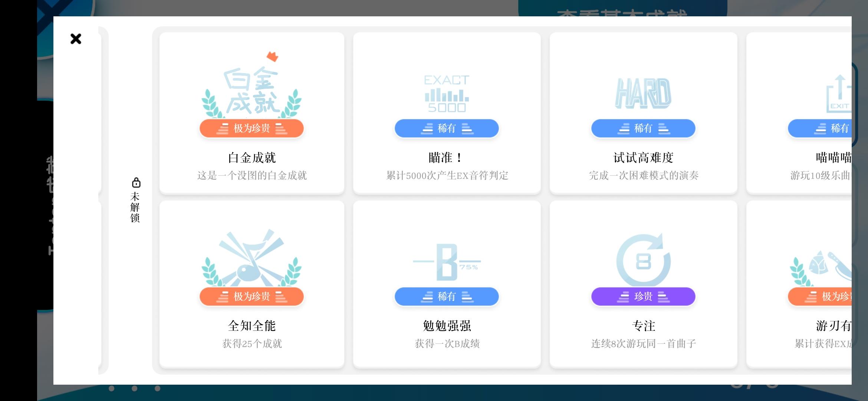Click the purple 珍贵 badge on 专注
This screenshot has height=401, width=868.
pos(643,297)
